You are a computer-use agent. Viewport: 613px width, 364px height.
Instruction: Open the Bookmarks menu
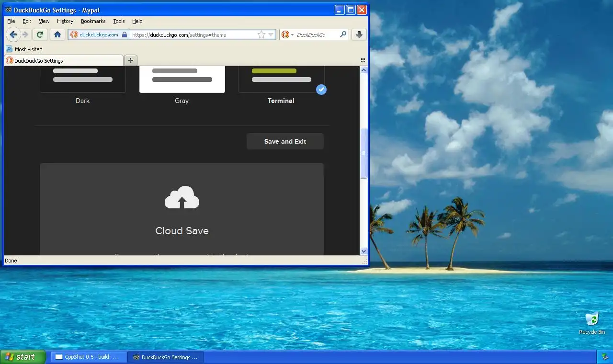tap(93, 21)
